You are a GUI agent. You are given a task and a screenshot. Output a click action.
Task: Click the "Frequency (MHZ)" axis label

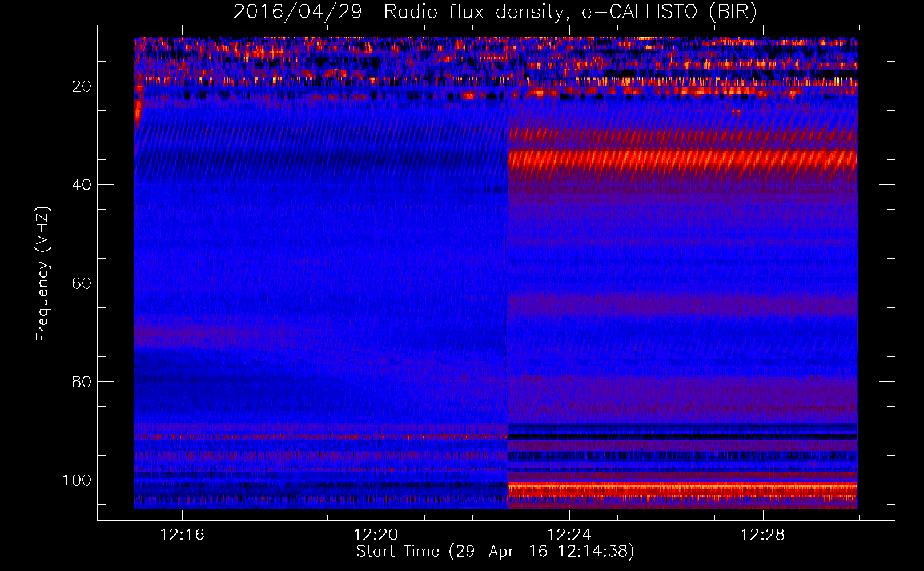click(x=43, y=274)
